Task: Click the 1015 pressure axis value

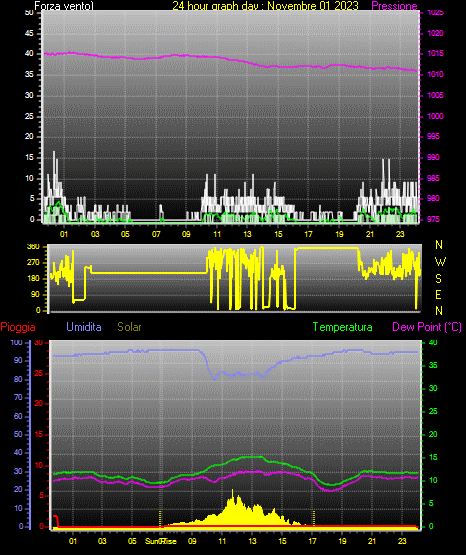Action: (435, 53)
